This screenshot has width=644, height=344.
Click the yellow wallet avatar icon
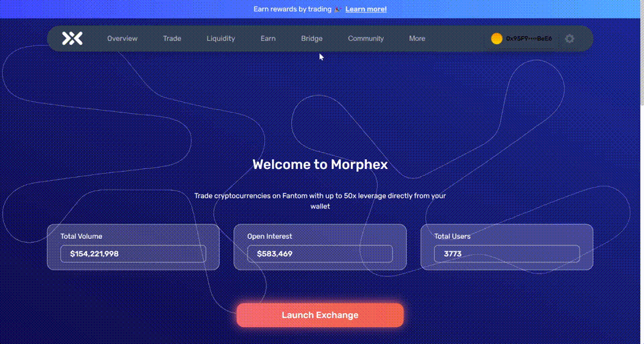[x=496, y=39]
